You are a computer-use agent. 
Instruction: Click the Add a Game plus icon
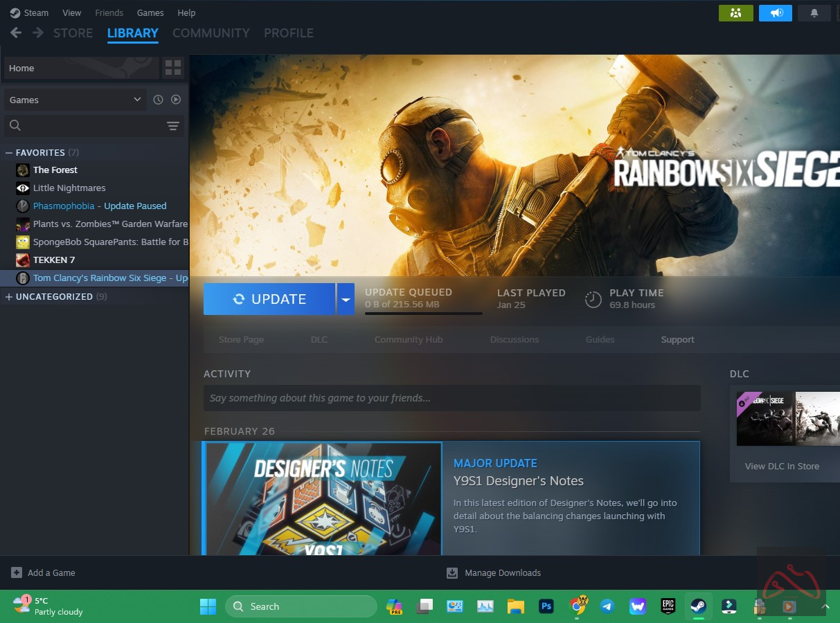click(17, 572)
